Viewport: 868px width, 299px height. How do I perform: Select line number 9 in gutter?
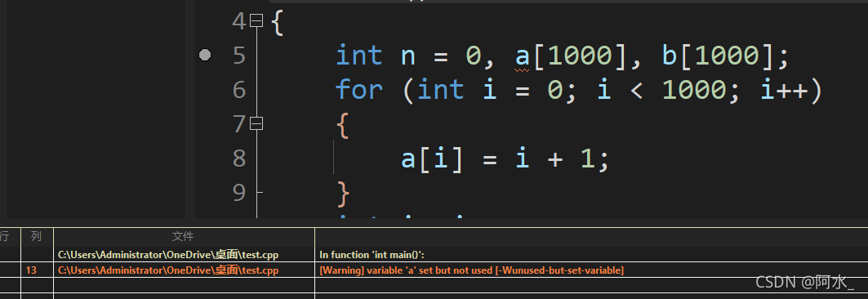point(239,192)
